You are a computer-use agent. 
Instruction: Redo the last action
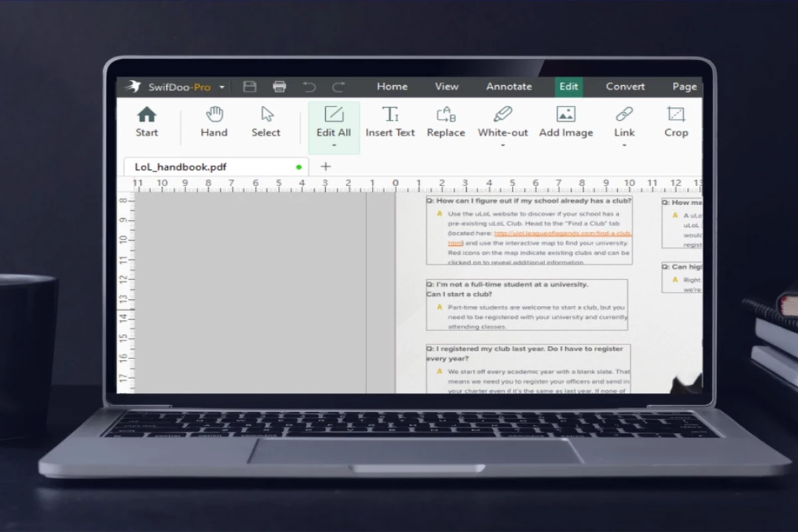(x=338, y=86)
